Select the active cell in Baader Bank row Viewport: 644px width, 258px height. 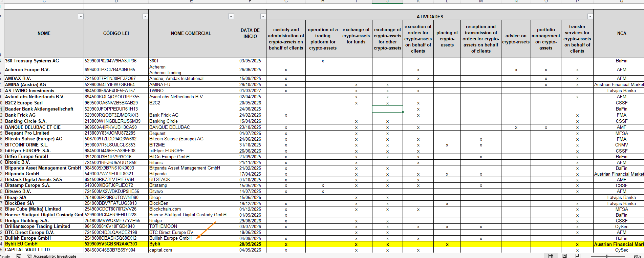[387, 109]
